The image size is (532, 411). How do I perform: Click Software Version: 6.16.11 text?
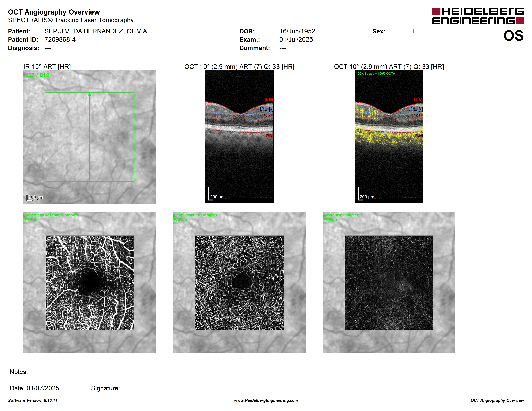(x=33, y=400)
